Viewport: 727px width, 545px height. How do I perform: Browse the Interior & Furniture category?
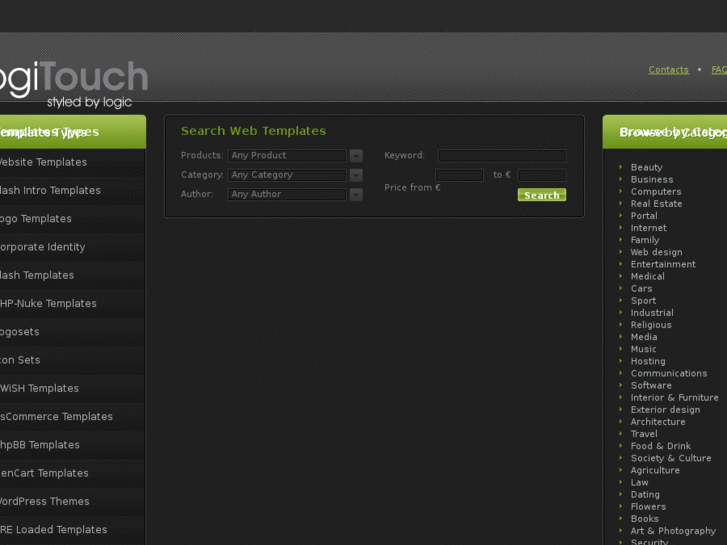tap(674, 398)
